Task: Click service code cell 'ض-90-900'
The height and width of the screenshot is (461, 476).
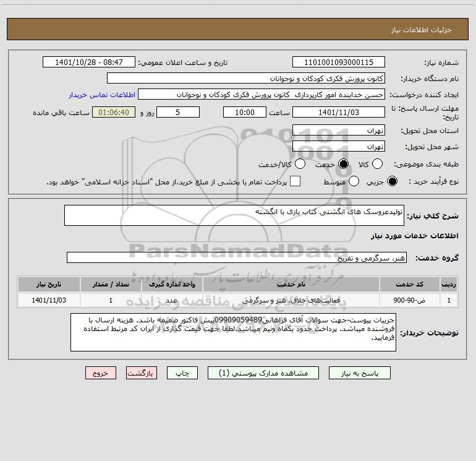Action: [x=409, y=300]
